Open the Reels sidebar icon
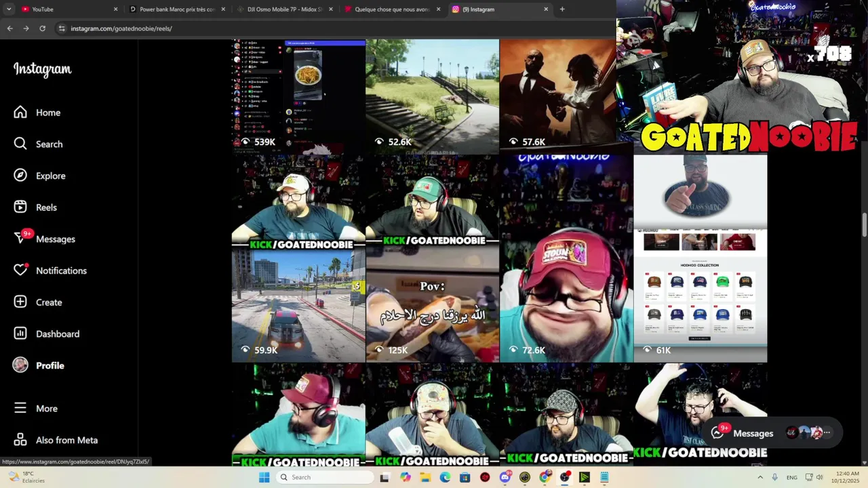 pyautogui.click(x=20, y=207)
